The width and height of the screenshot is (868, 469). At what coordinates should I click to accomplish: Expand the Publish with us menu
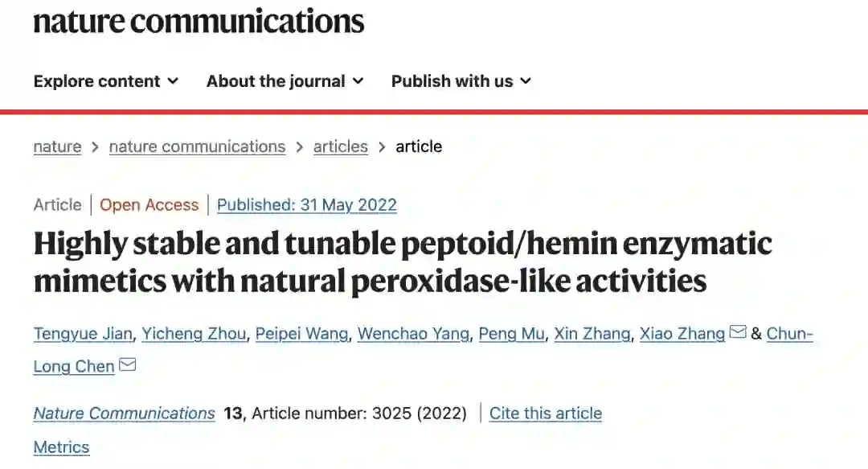tap(461, 81)
